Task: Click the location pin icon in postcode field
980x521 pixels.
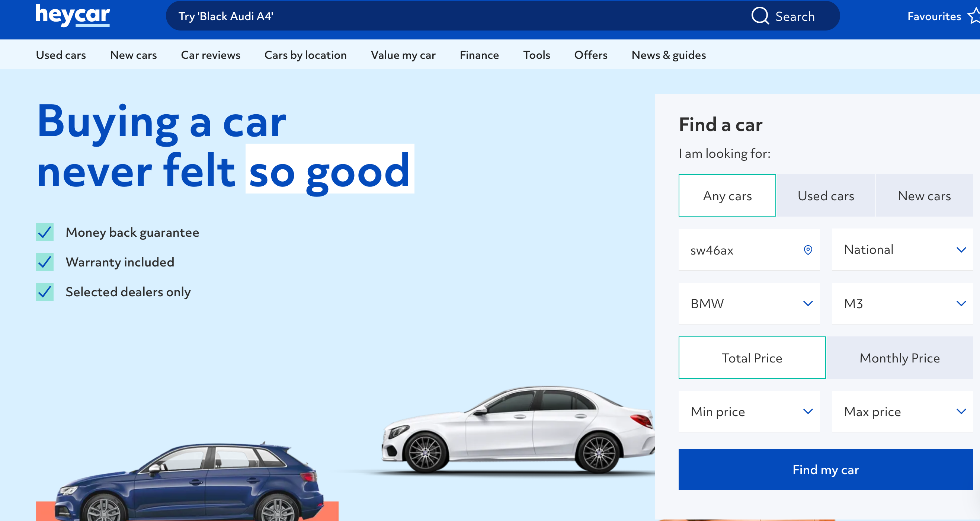Action: click(808, 250)
